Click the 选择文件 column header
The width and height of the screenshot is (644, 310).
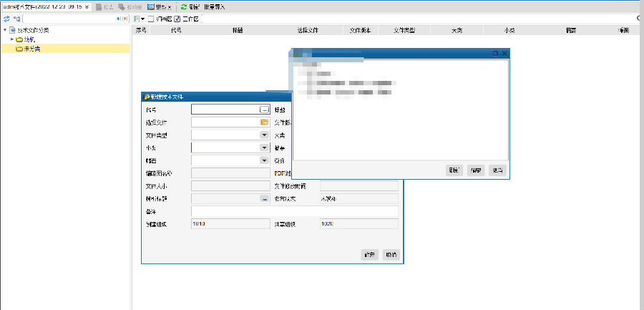308,30
